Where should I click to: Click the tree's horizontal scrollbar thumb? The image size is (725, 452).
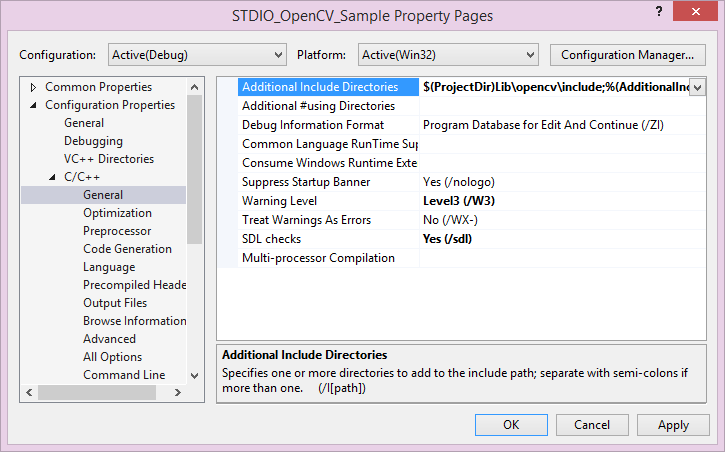97,392
